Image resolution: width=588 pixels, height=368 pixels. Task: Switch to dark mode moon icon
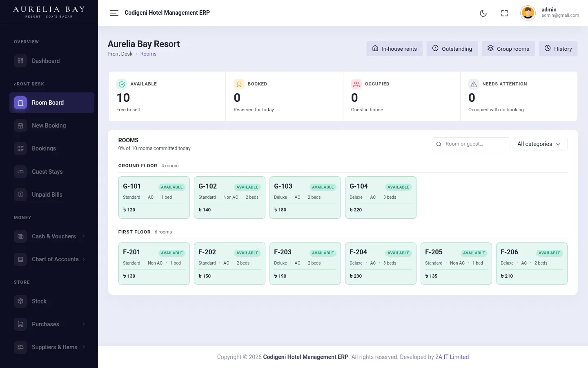(483, 13)
